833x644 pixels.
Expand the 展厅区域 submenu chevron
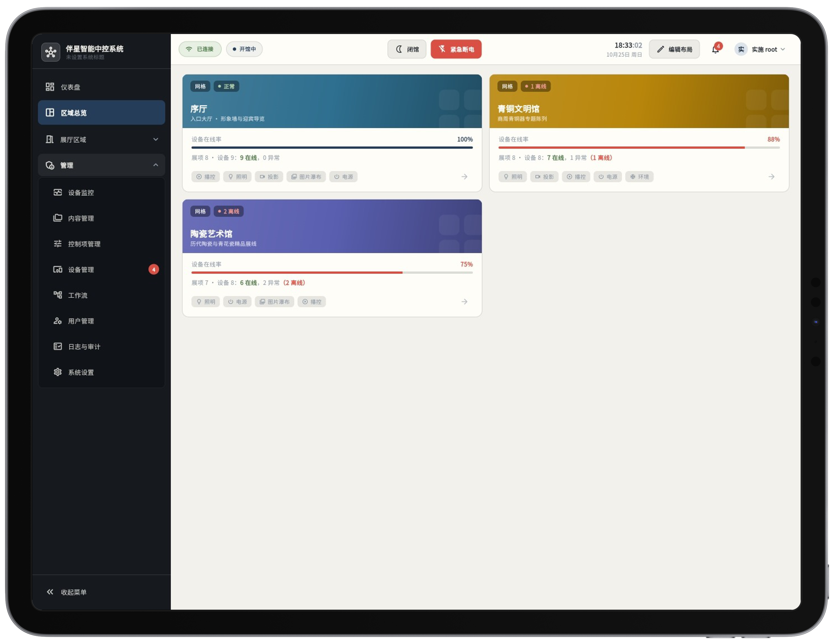coord(156,139)
